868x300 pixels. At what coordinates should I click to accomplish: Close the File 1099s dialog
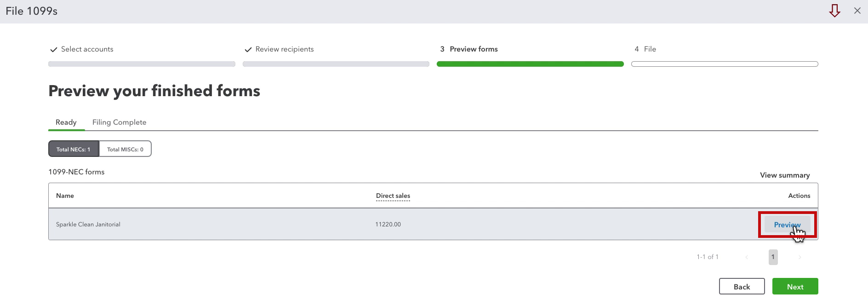coord(857,11)
